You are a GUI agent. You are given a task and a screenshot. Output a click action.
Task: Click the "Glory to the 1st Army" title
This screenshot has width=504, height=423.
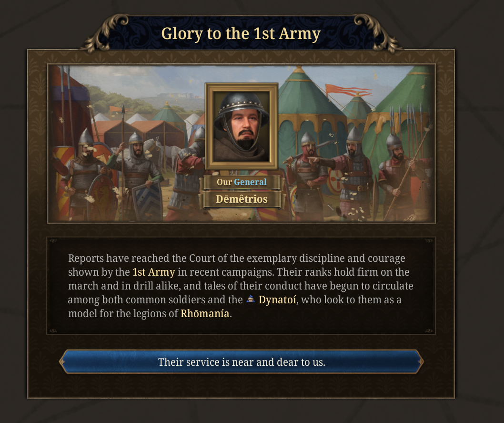(x=241, y=34)
